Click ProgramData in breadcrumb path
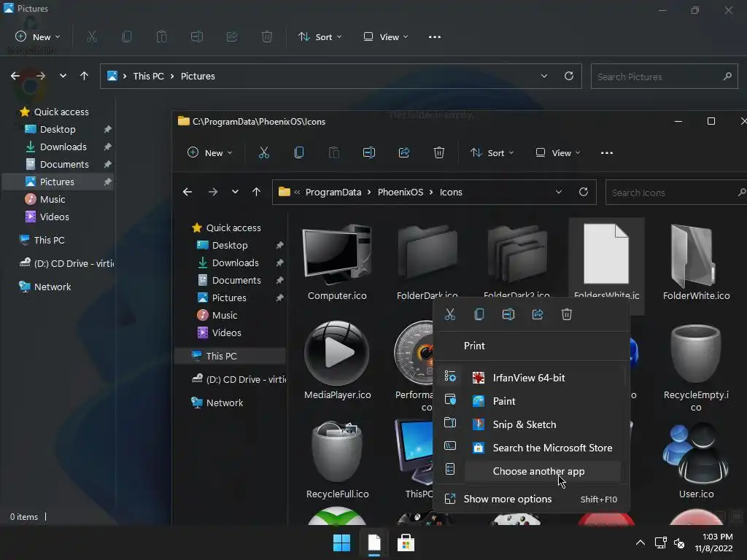The width and height of the screenshot is (747, 560). click(x=333, y=192)
